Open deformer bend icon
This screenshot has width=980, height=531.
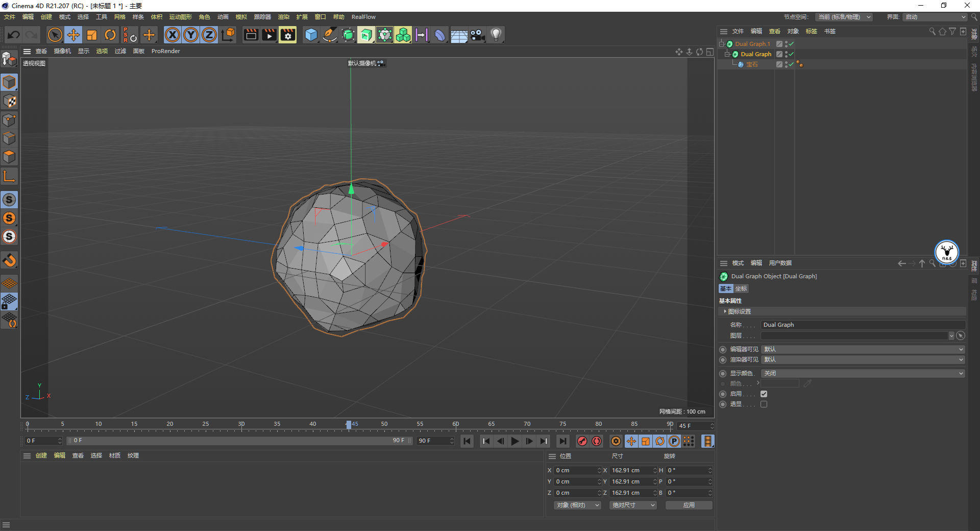coord(440,35)
